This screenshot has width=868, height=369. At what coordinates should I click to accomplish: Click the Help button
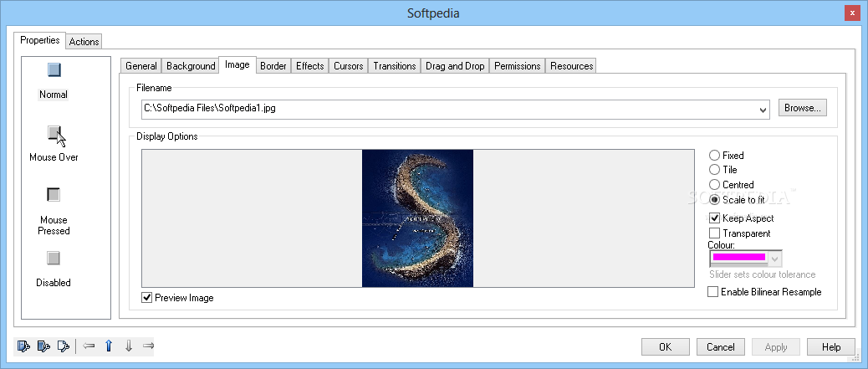click(831, 347)
